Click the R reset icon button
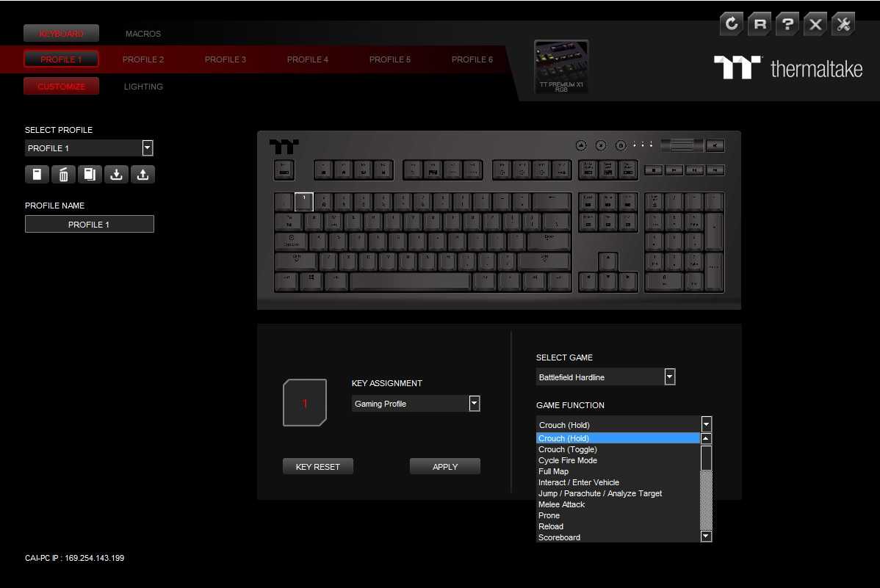Viewport: 880px width, 588px height. (x=760, y=24)
